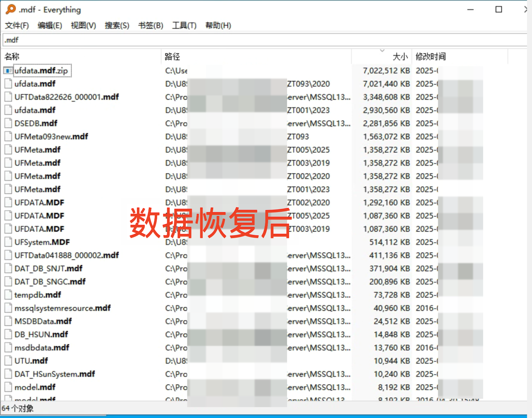
Task: Select UFDATA.MDF in path ZT003\2019
Action: pos(40,229)
